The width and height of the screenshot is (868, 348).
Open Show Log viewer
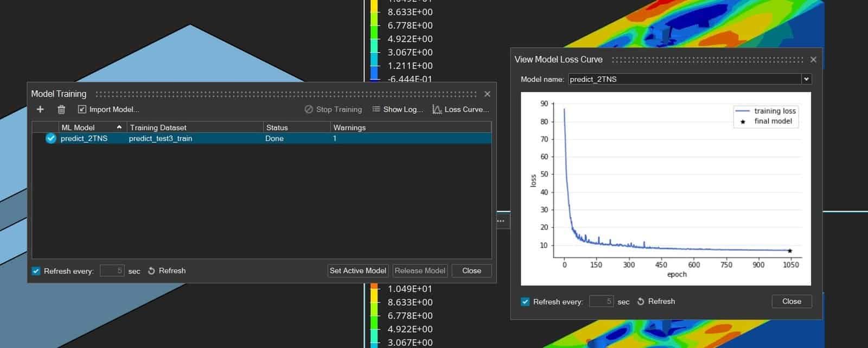coord(398,109)
